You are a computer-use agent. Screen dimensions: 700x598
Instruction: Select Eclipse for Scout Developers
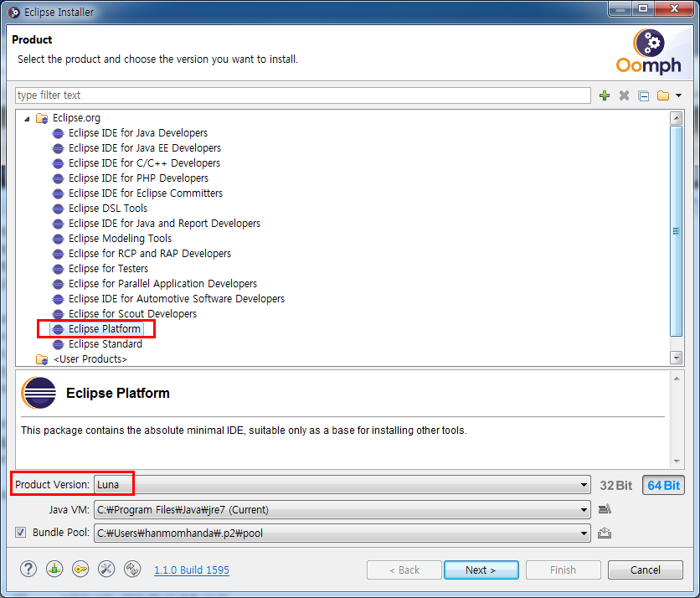[x=132, y=314]
